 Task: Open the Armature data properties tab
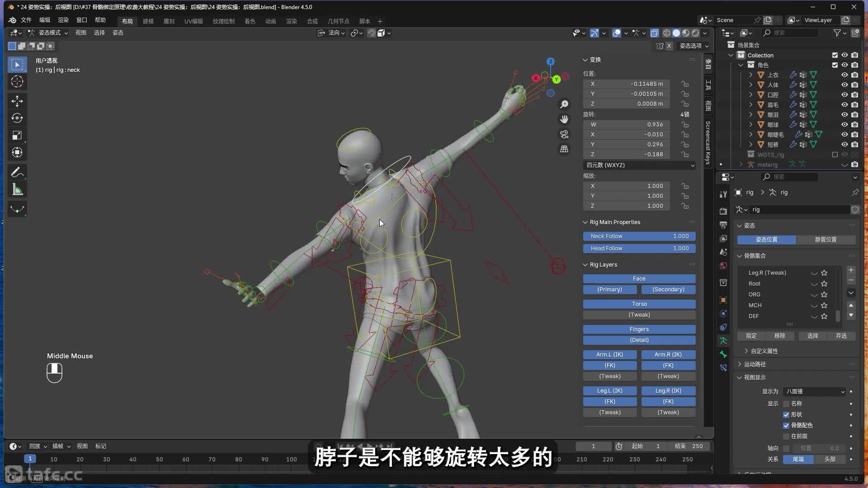[723, 341]
